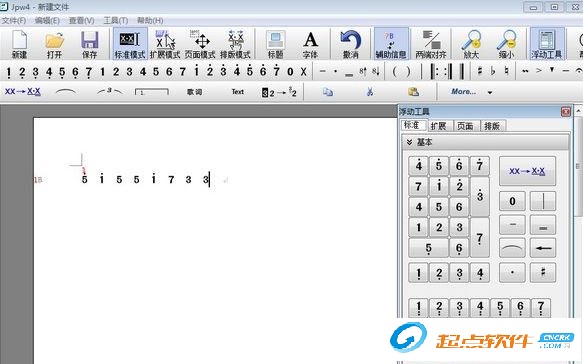Copy selection using copy icon

click(x=328, y=92)
